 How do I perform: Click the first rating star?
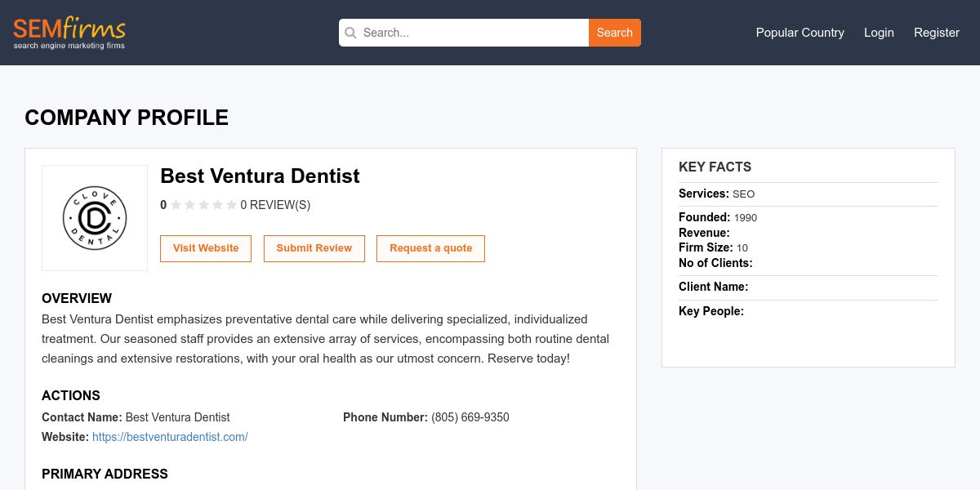(176, 205)
